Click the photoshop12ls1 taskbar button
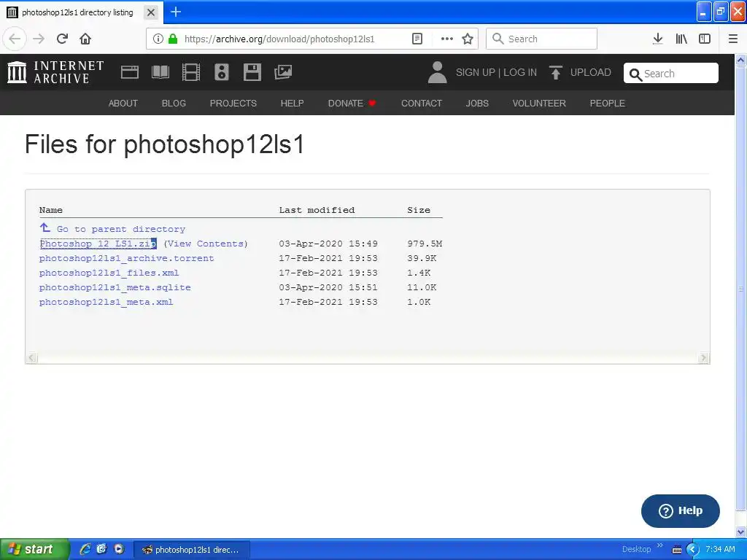 coord(192,550)
